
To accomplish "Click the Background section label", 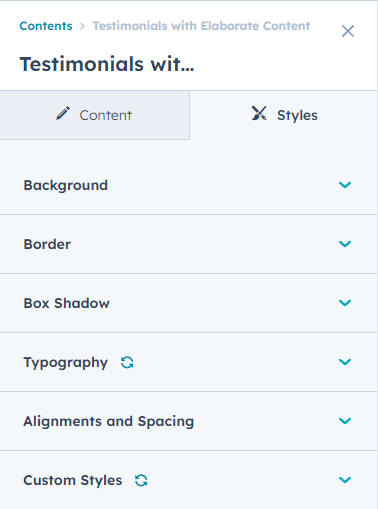I will [66, 185].
